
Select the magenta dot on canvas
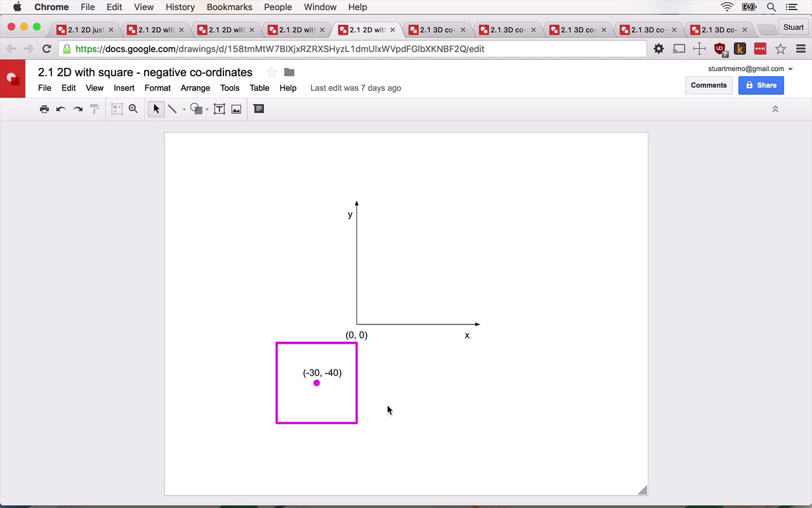(x=317, y=383)
